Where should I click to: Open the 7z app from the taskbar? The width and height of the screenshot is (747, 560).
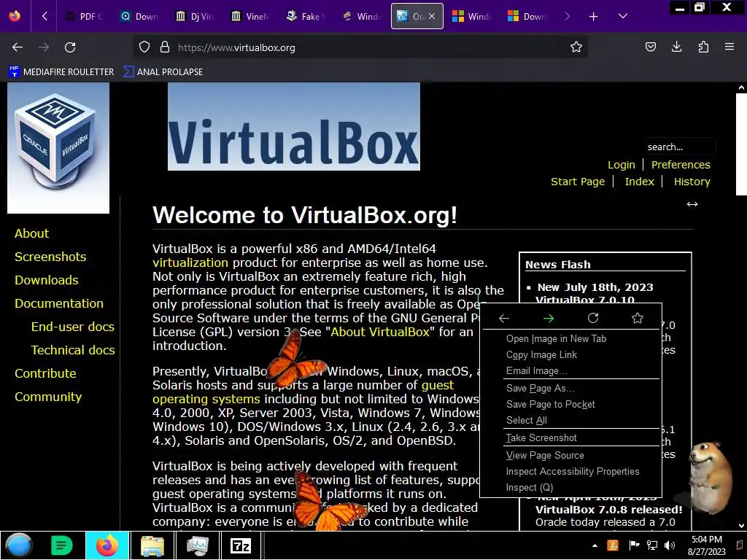[x=241, y=545]
